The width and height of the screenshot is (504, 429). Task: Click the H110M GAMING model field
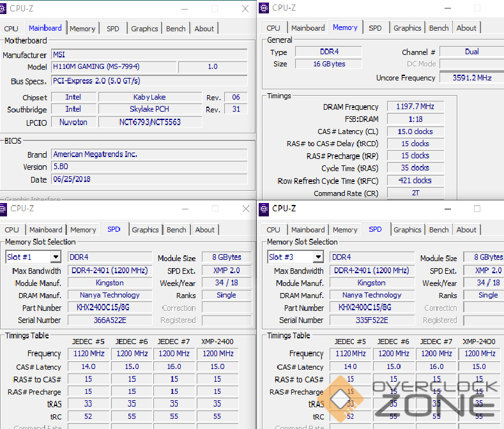tap(112, 67)
